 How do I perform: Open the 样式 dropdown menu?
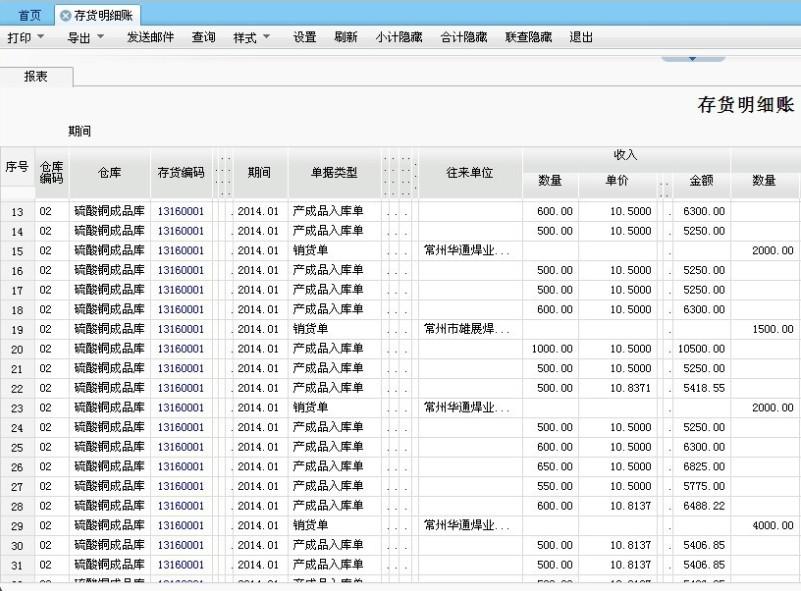(x=251, y=38)
